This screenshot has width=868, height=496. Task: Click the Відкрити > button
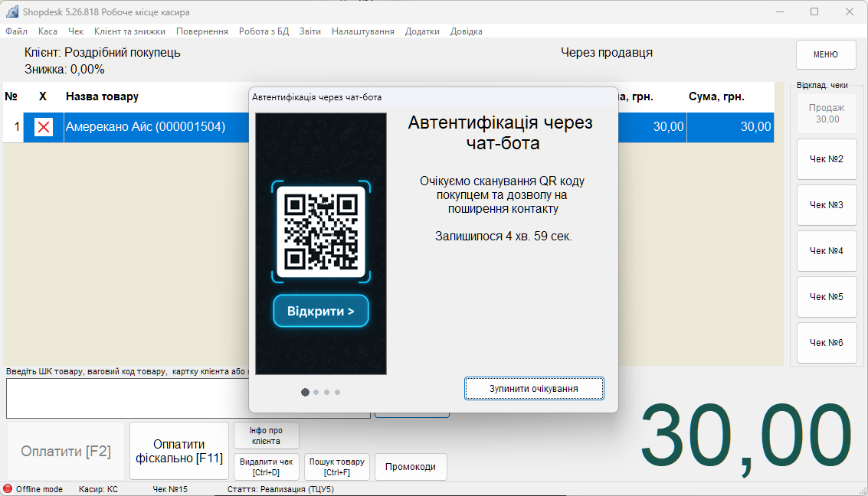click(321, 312)
